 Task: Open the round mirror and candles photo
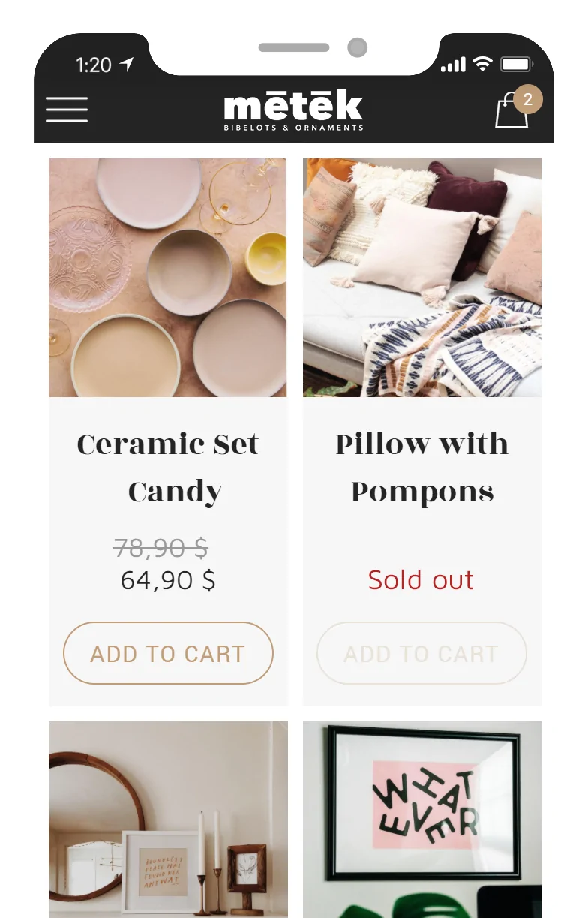pyautogui.click(x=168, y=818)
